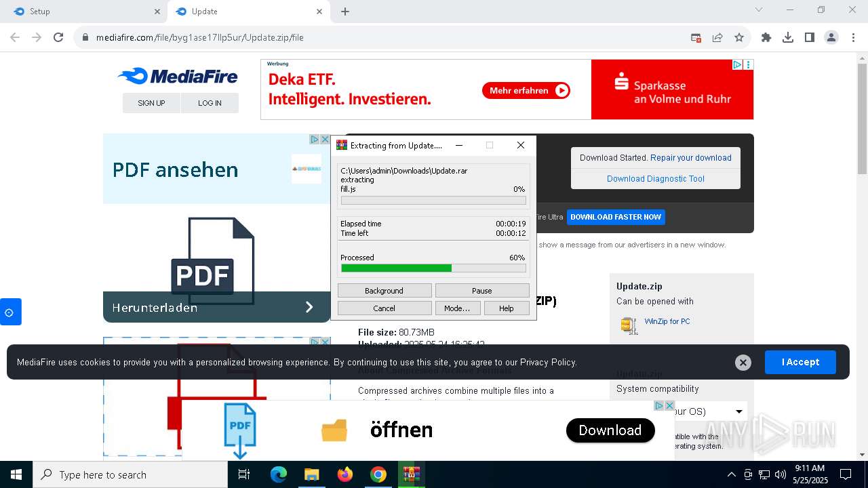Open the share page icon in address bar
868x488 pixels.
tap(717, 38)
